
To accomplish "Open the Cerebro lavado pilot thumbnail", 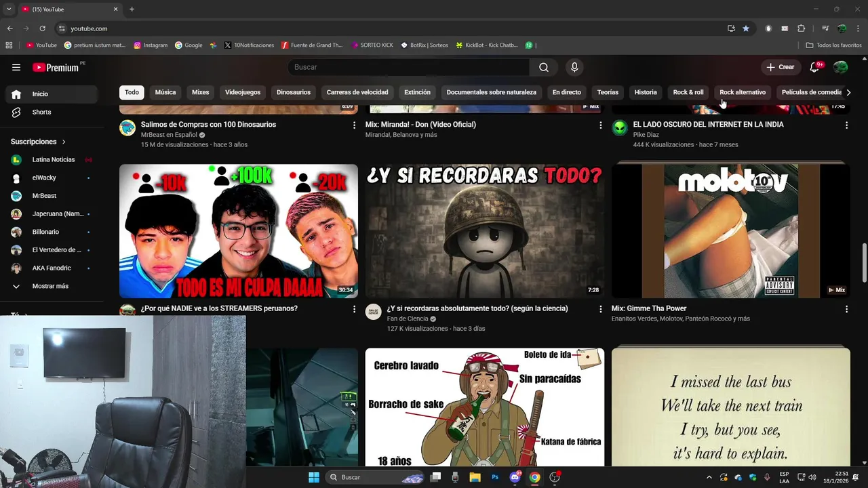I will (x=485, y=407).
